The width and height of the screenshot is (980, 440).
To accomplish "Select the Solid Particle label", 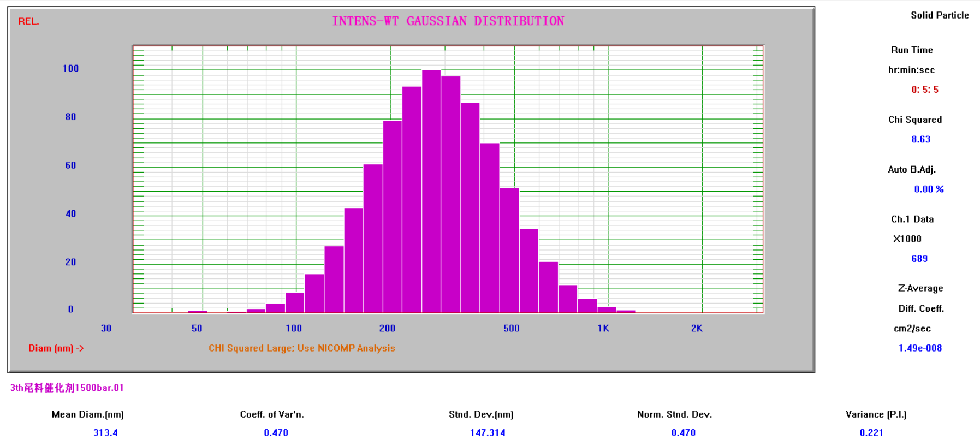I will (939, 15).
